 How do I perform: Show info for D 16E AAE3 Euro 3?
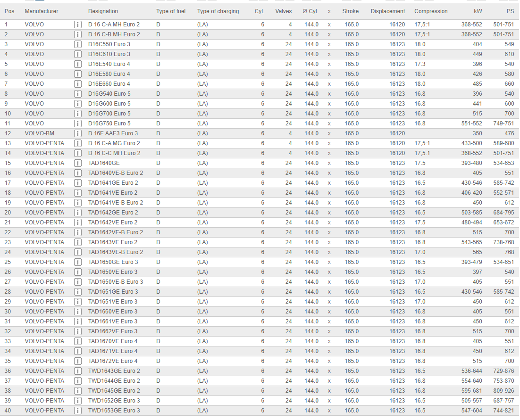[78, 133]
